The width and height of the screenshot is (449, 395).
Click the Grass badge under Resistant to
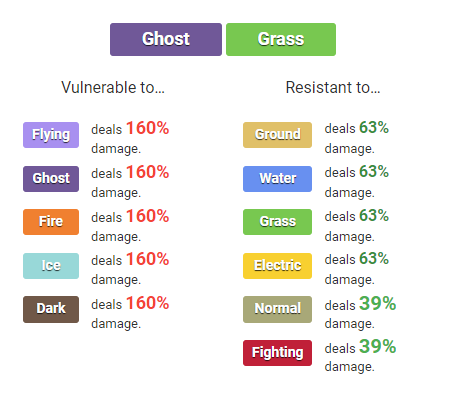click(277, 222)
